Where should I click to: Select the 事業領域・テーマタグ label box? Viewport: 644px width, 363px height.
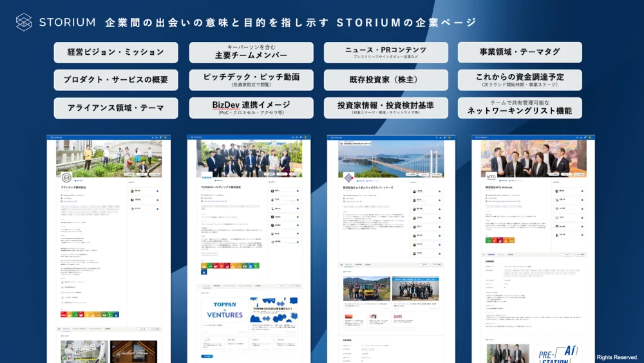coord(520,52)
